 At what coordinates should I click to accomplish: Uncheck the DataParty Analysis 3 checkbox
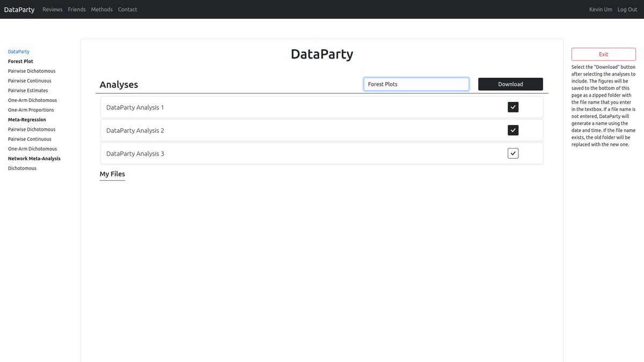(513, 153)
